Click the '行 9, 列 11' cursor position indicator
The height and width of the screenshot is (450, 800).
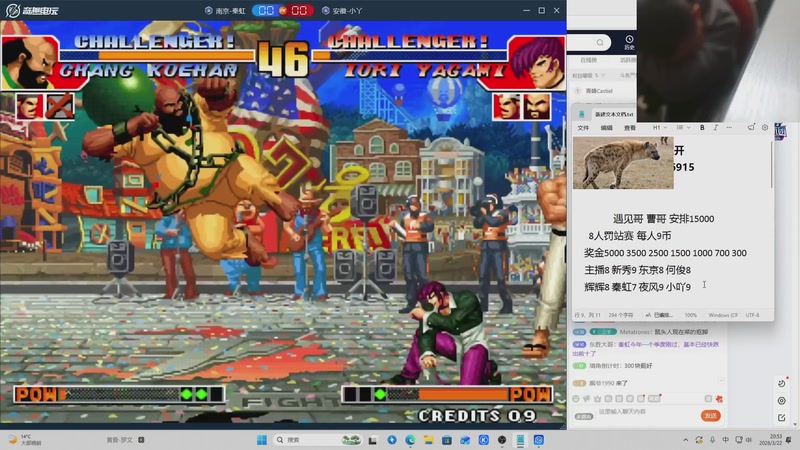click(588, 315)
